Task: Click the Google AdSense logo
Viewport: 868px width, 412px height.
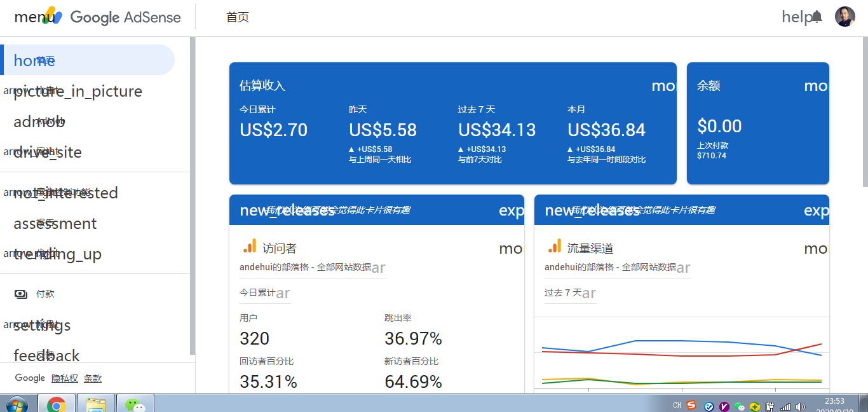Action: pyautogui.click(x=126, y=17)
